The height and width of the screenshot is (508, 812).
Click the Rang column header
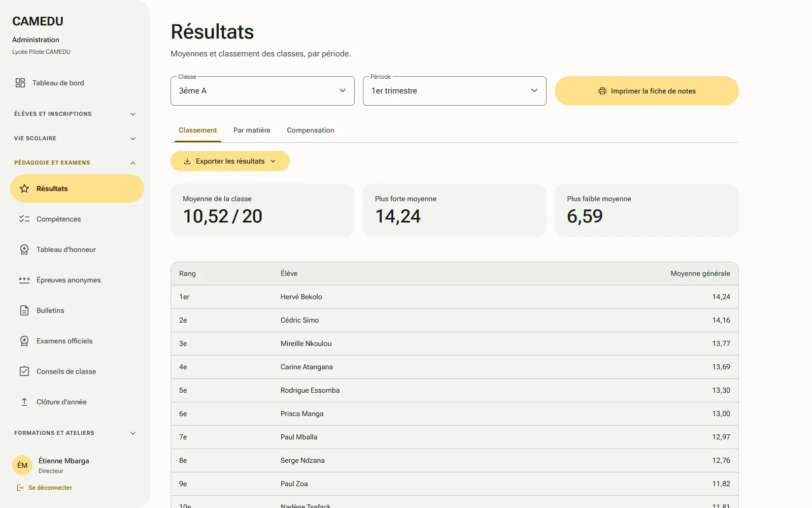coord(187,273)
